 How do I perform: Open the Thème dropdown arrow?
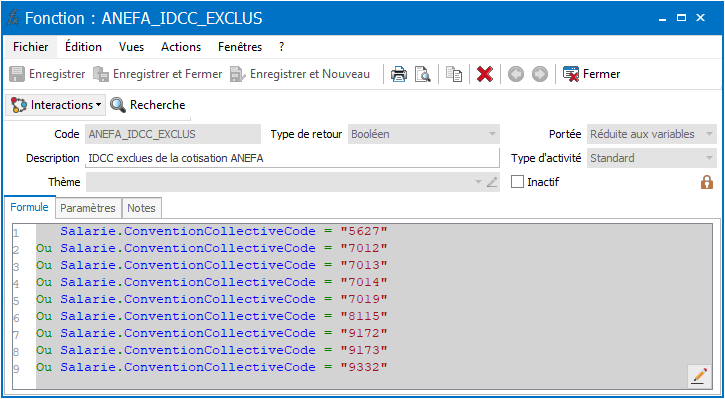click(479, 182)
